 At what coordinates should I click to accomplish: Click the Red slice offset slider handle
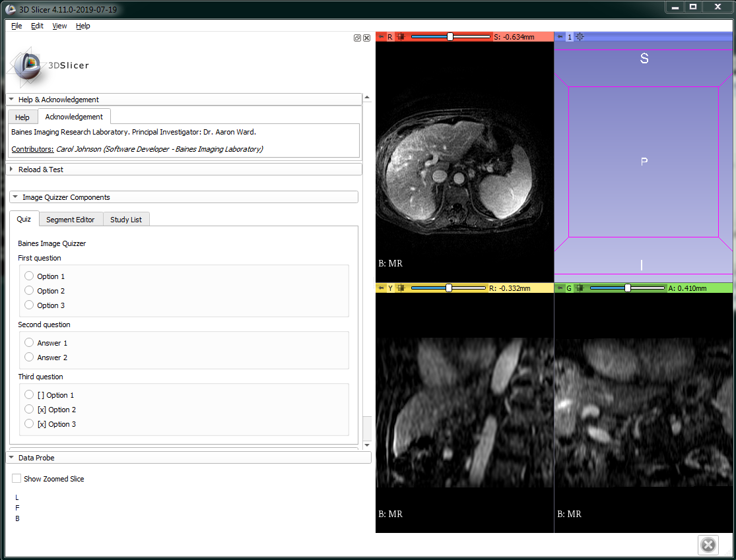pos(450,37)
